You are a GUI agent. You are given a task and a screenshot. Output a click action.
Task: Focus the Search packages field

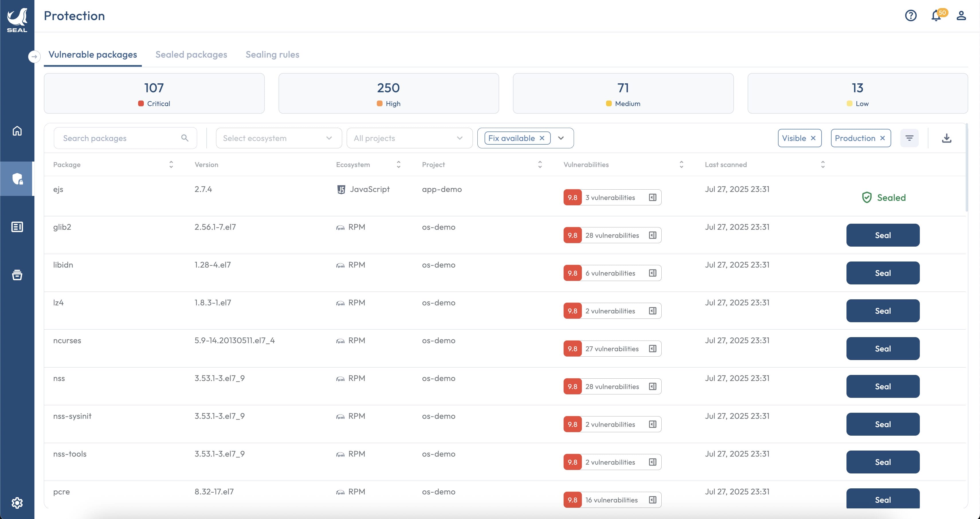(126, 138)
